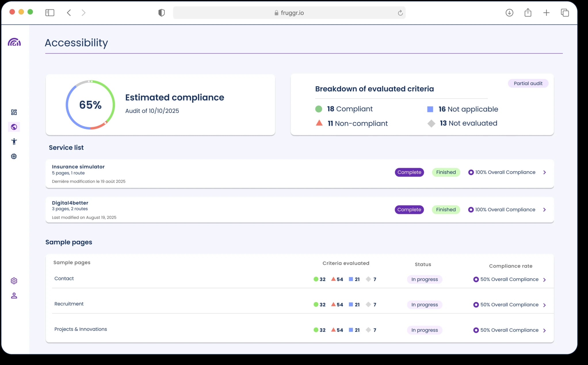Click 50% Overall Compliance for Recruitment
This screenshot has height=365, width=588.
(506, 305)
